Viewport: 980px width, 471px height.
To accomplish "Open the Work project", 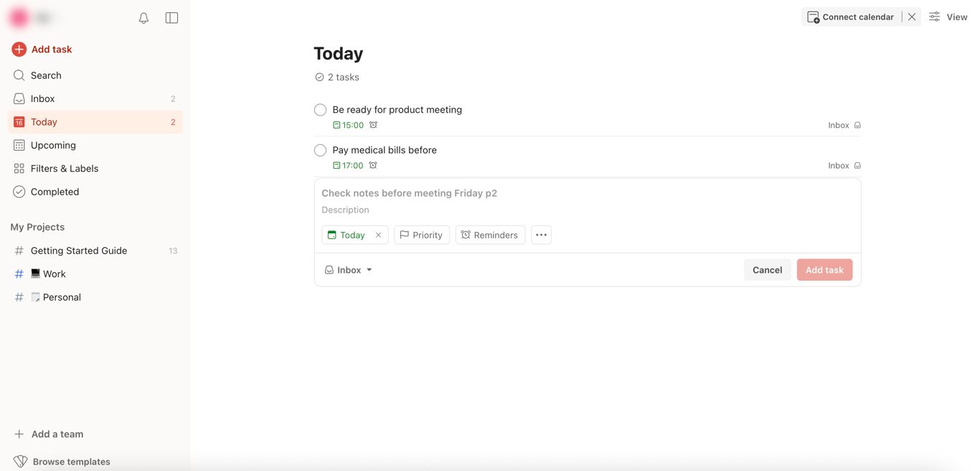I will [x=54, y=274].
